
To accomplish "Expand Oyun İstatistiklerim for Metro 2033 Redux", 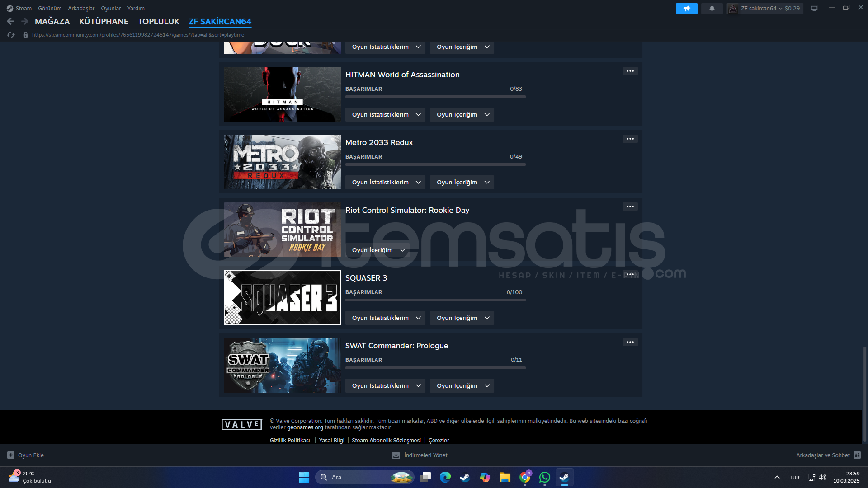I will [385, 182].
